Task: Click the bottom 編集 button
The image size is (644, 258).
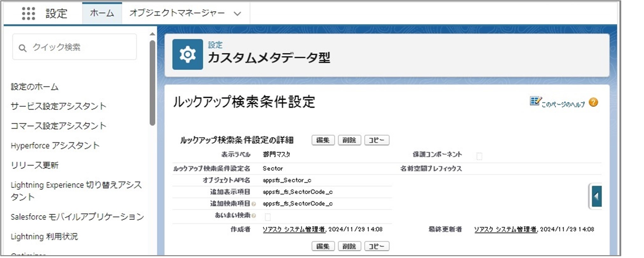Action: (x=323, y=246)
